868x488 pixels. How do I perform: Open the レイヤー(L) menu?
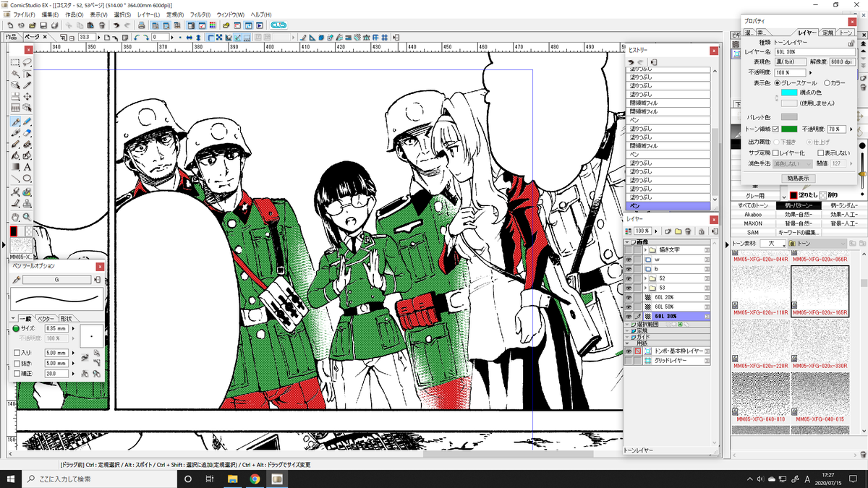click(148, 14)
